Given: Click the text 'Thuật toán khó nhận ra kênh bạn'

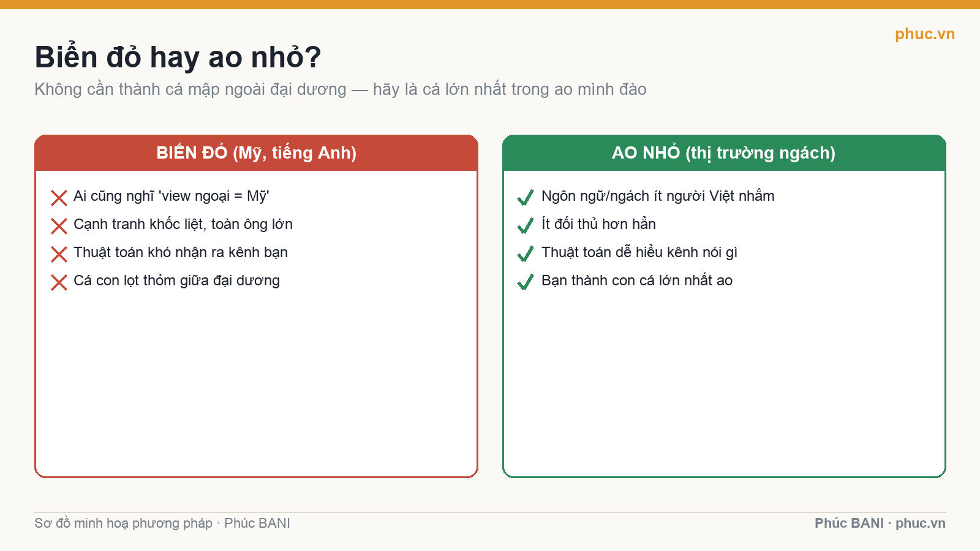Looking at the screenshot, I should tap(181, 252).
